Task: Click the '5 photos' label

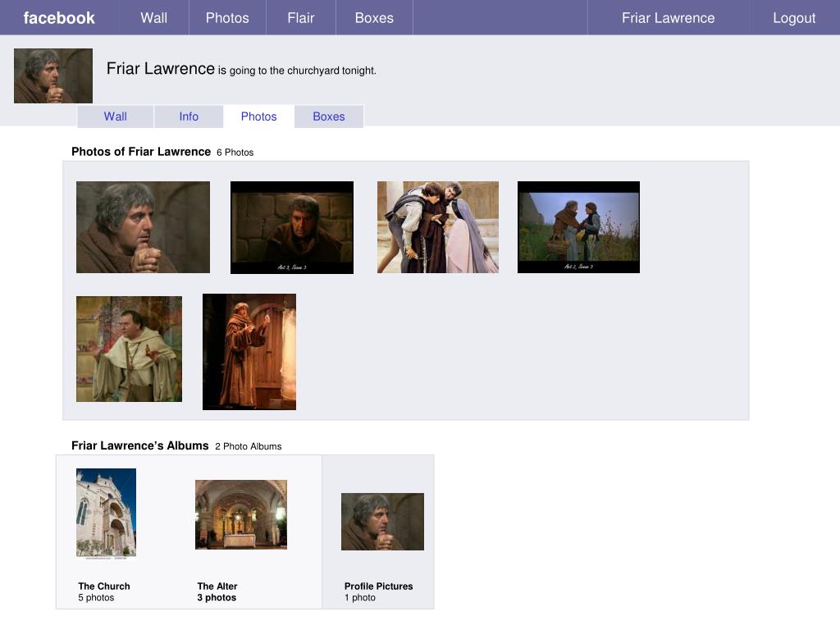Action: pos(96,597)
